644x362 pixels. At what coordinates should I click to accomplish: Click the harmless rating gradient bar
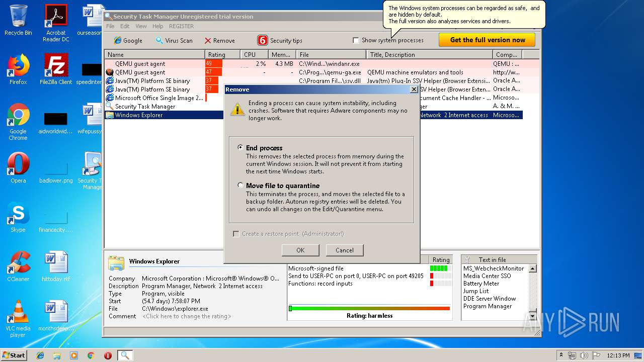click(369, 308)
